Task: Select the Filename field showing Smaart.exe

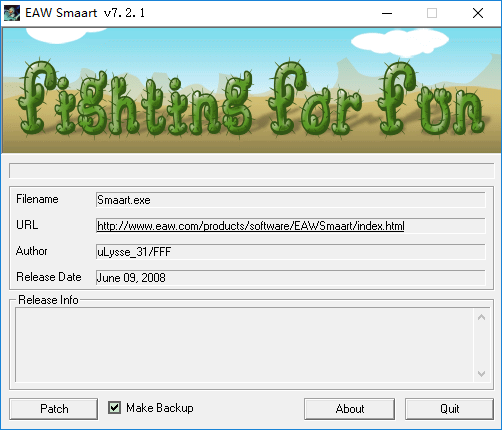Action: (x=291, y=200)
